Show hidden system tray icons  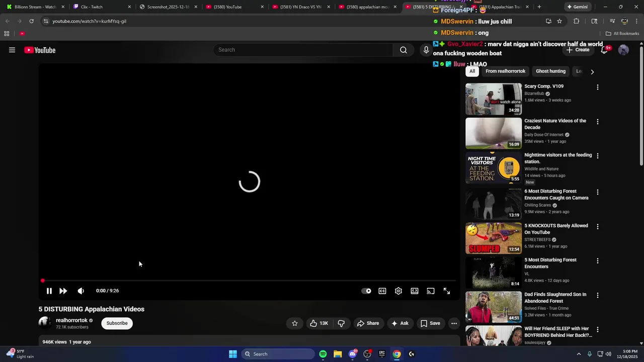(x=579, y=354)
